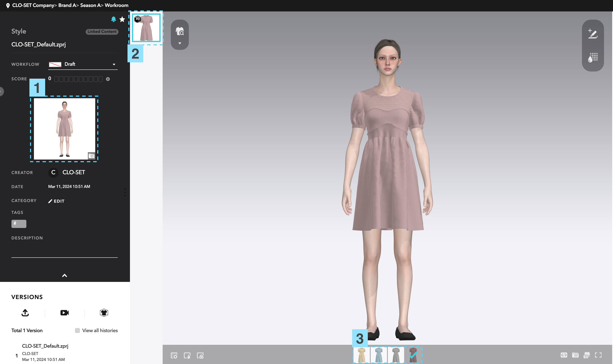Collapse the style info panel chevron
The height and width of the screenshot is (364, 613).
65,276
